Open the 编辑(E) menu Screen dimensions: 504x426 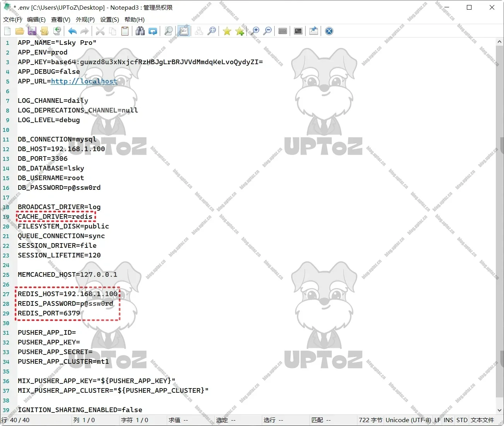36,19
